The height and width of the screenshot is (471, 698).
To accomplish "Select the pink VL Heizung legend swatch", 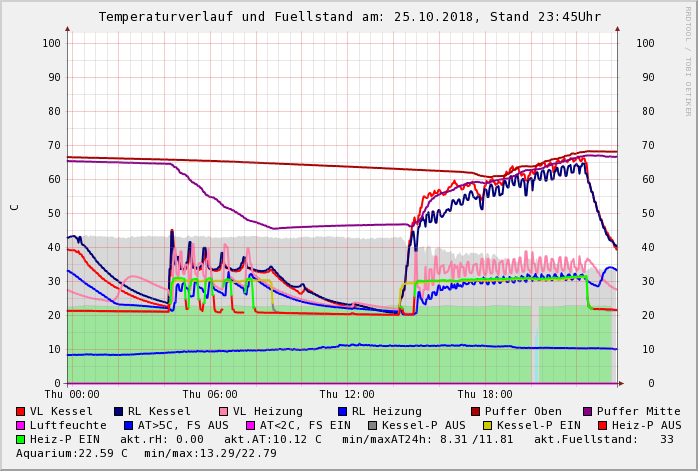I will [224, 411].
